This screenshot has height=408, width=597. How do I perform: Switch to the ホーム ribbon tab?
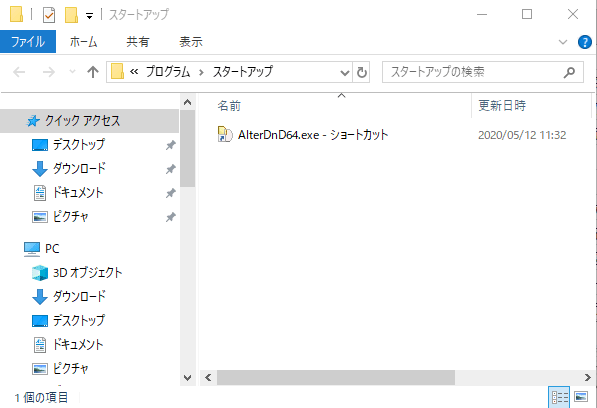[x=83, y=41]
